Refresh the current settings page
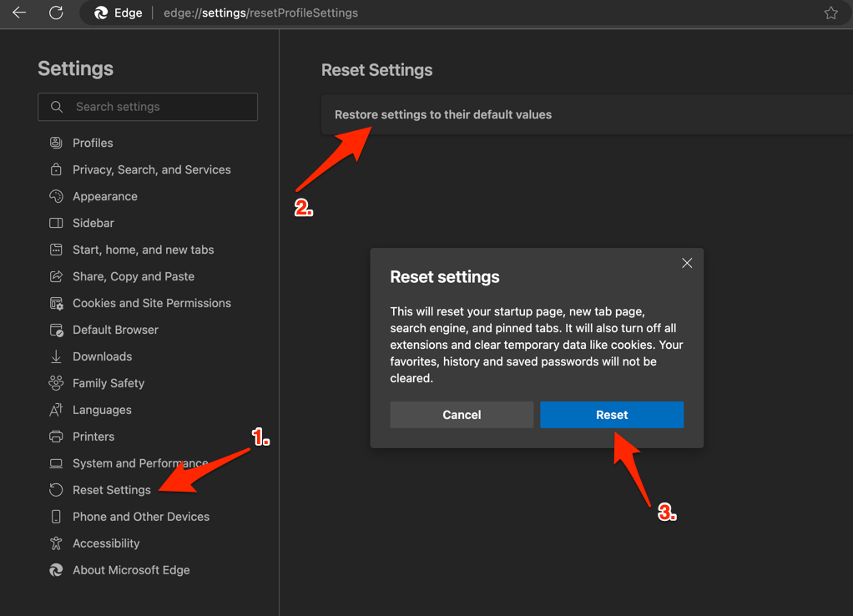This screenshot has width=853, height=616. click(55, 13)
